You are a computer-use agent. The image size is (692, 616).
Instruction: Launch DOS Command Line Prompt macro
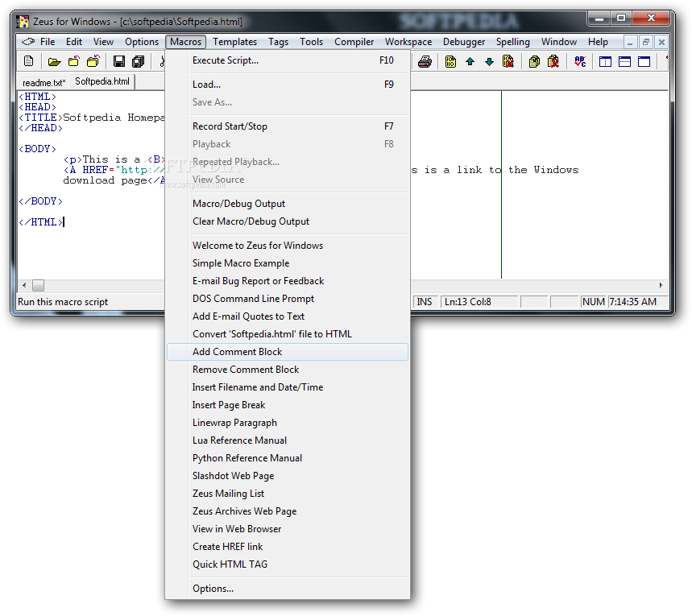tap(288, 298)
